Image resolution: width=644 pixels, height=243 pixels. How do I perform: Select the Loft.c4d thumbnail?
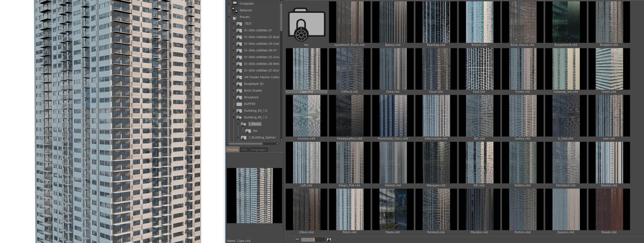[x=306, y=163]
